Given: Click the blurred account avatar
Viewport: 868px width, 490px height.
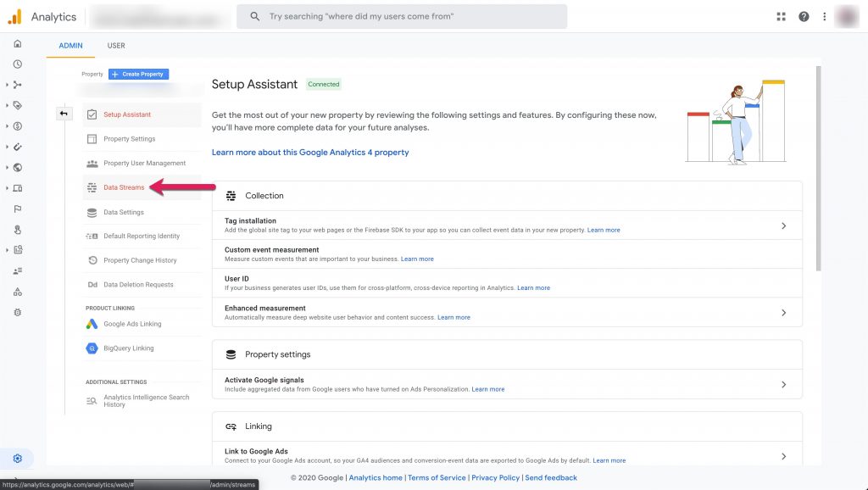Looking at the screenshot, I should [x=847, y=17].
